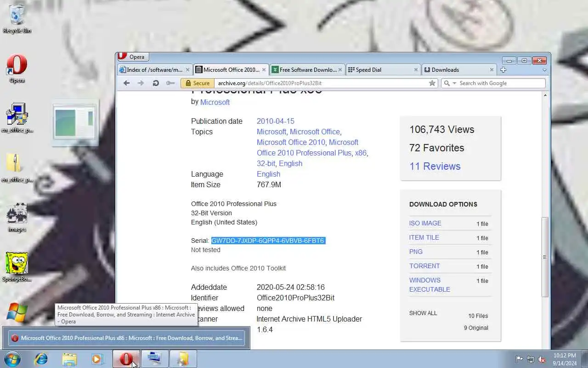This screenshot has width=588, height=368.
Task: Go forward in Opera
Action: pos(141,83)
